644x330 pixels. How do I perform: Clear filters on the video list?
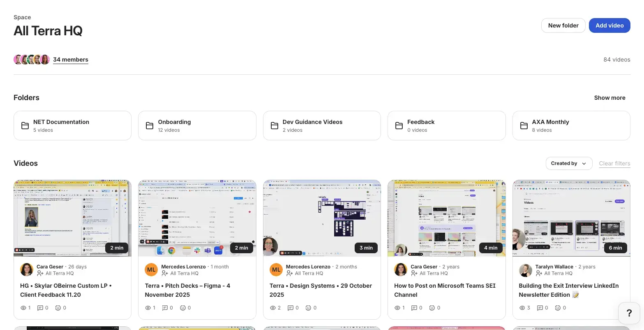(x=614, y=163)
